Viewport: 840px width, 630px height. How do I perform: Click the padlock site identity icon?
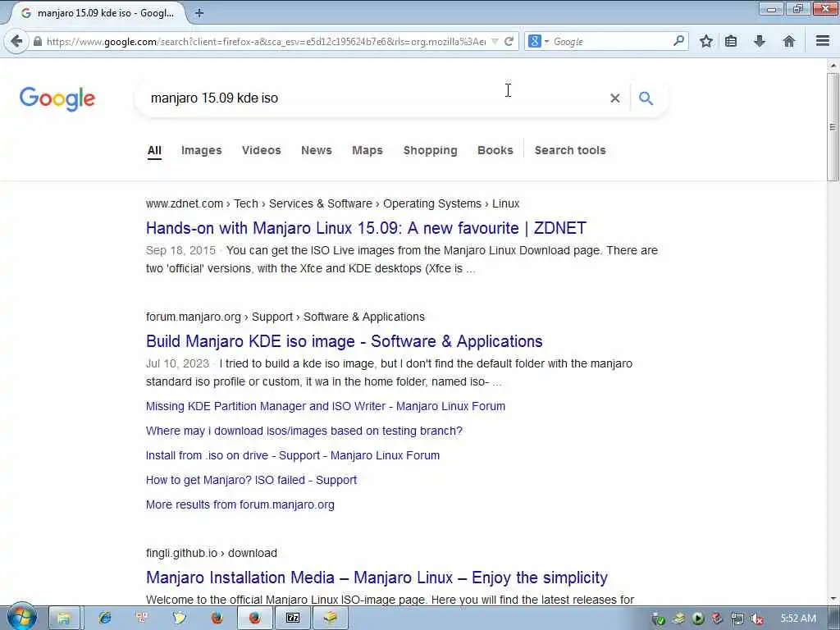pyautogui.click(x=38, y=41)
